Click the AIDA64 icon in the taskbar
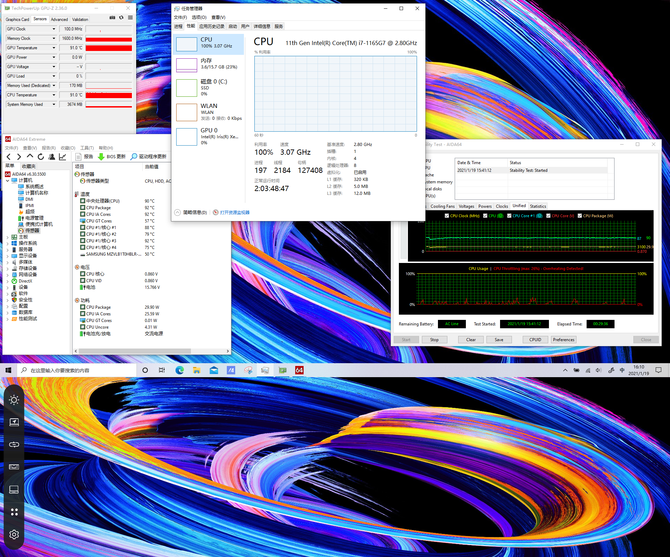 click(x=299, y=370)
